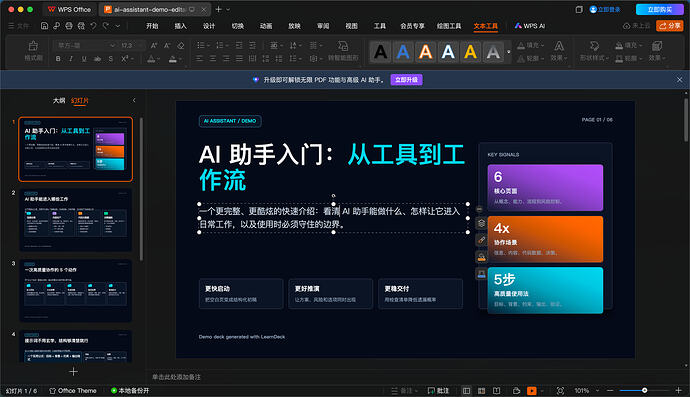
Task: Open the font name dropdown
Action: (x=113, y=45)
